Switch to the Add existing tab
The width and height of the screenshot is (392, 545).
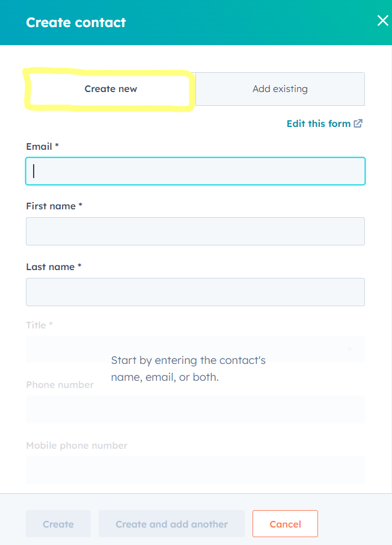click(280, 89)
